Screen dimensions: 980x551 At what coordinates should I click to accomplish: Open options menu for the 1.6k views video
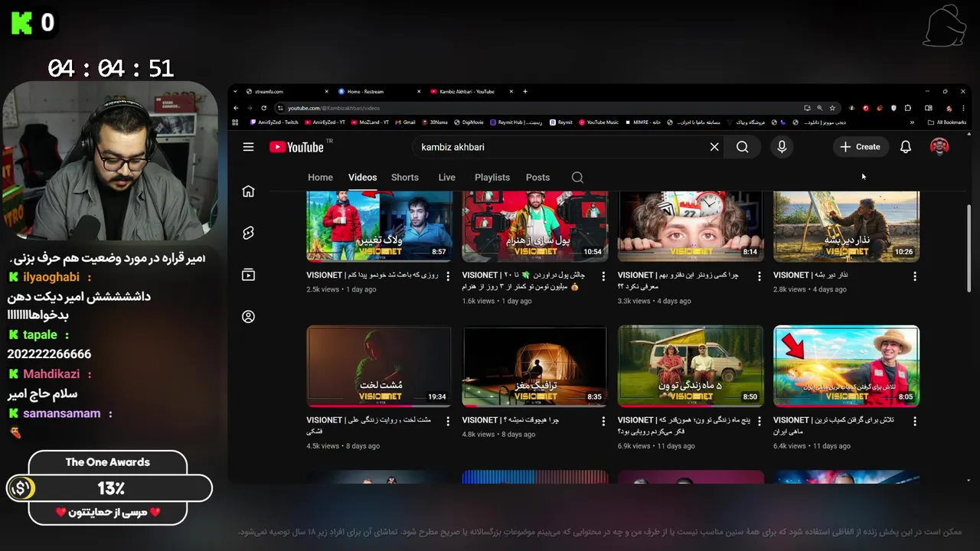point(603,276)
